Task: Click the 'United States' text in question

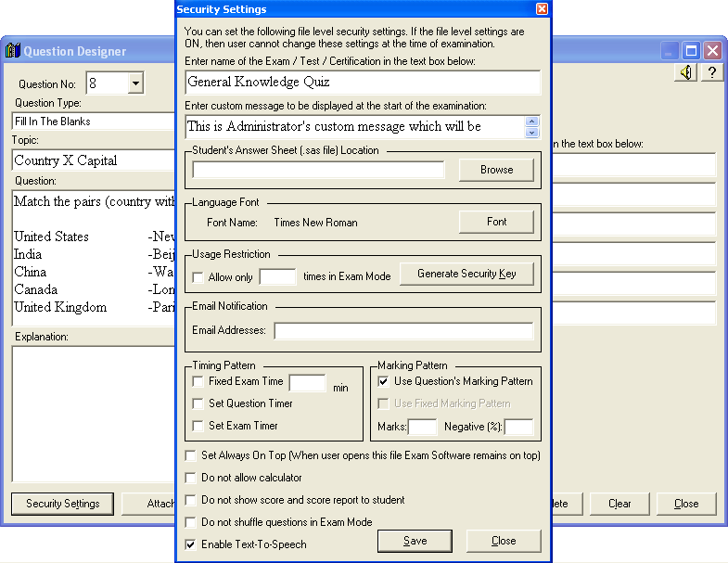Action: click(x=51, y=237)
